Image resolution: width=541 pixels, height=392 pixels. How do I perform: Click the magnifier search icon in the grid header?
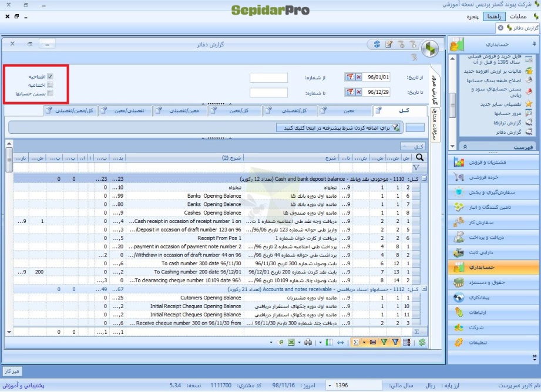419,157
